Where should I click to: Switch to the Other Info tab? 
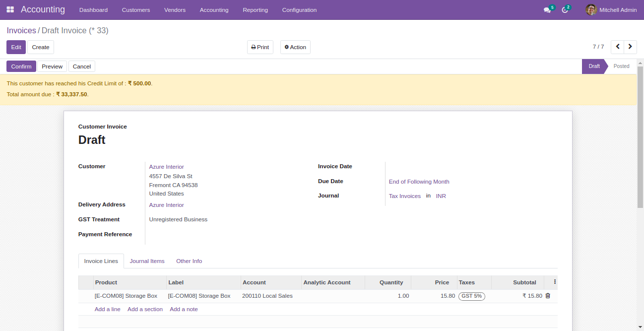click(189, 261)
